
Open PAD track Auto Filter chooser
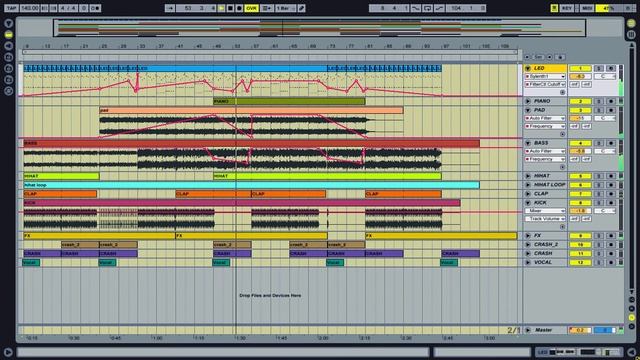pos(545,118)
